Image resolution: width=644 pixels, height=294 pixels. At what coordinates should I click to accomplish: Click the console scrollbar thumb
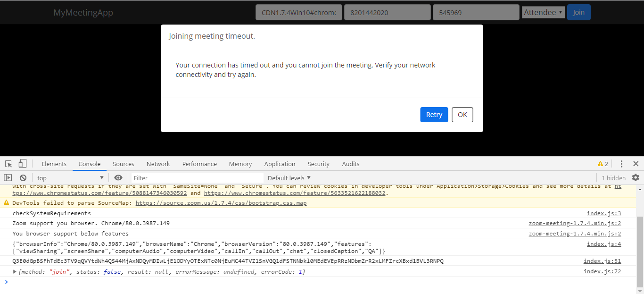coord(640,251)
